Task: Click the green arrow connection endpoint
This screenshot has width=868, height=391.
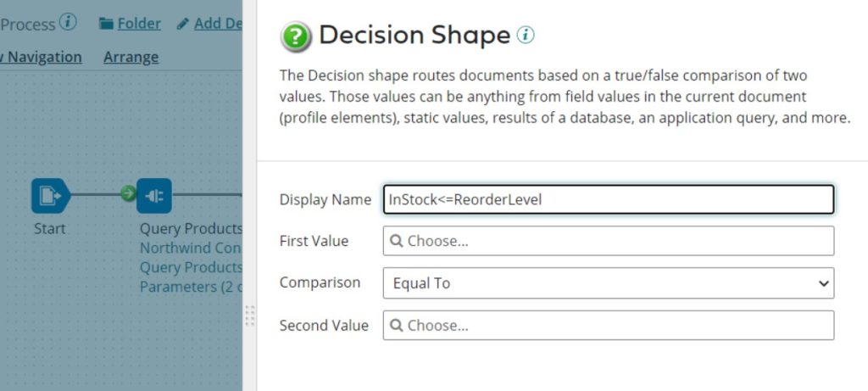Action: [128, 194]
